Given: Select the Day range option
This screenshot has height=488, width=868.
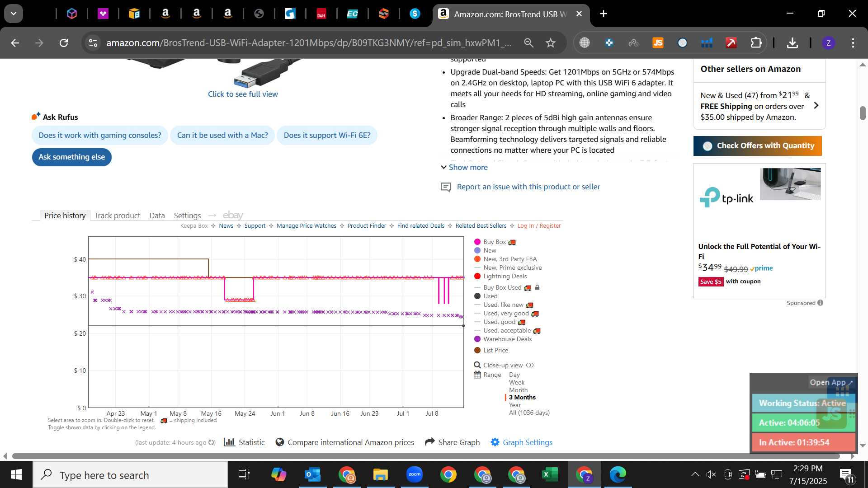Looking at the screenshot, I should pos(514,375).
